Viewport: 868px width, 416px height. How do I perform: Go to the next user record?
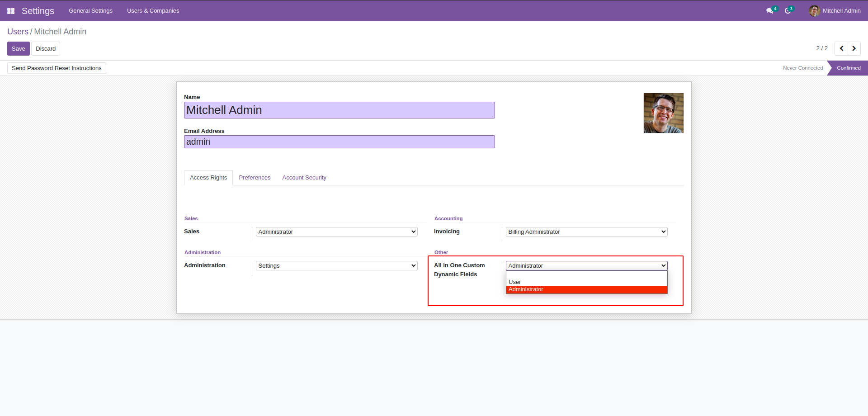coord(854,48)
